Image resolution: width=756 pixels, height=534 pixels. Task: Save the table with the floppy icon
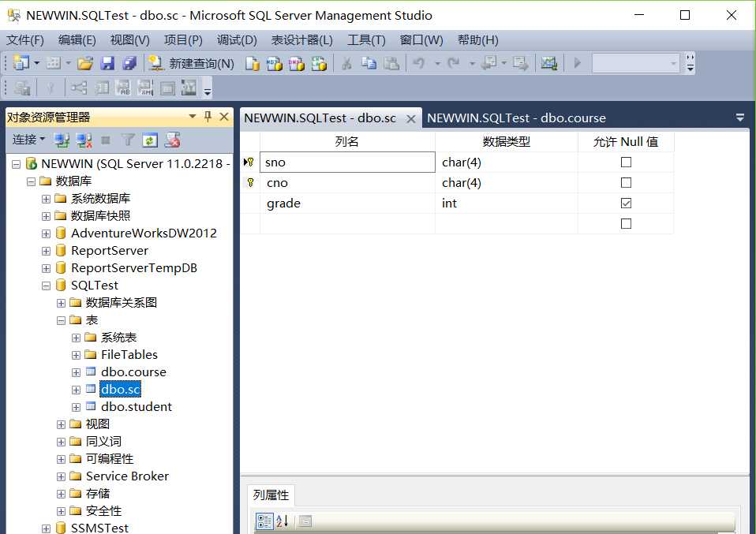[107, 62]
